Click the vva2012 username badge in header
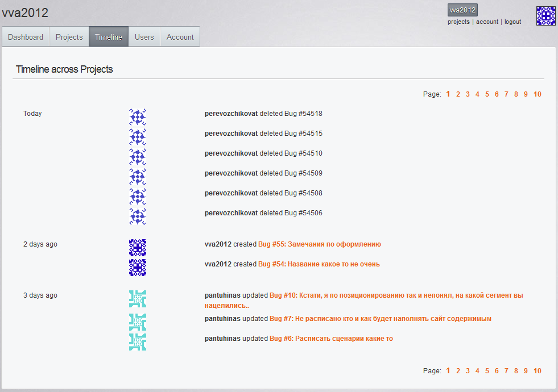 coord(462,10)
